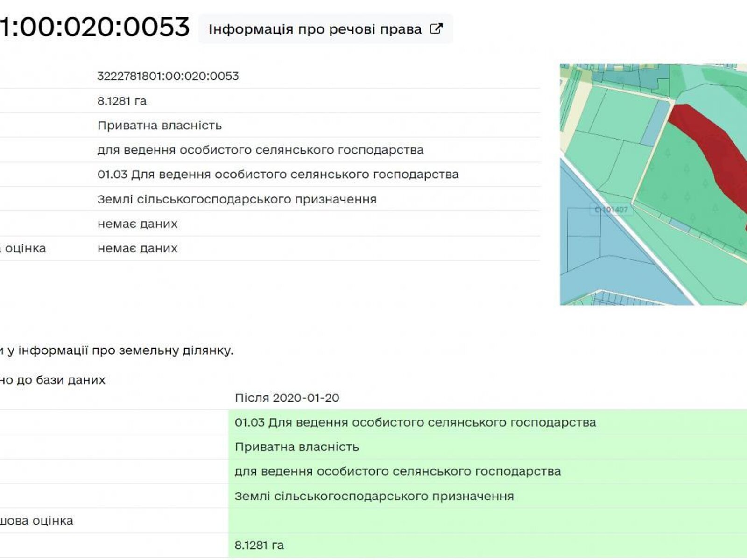747x560 pixels.
Task: Click the top table's '01.03 Для ведення особистого селянського господарства'
Action: tap(278, 175)
